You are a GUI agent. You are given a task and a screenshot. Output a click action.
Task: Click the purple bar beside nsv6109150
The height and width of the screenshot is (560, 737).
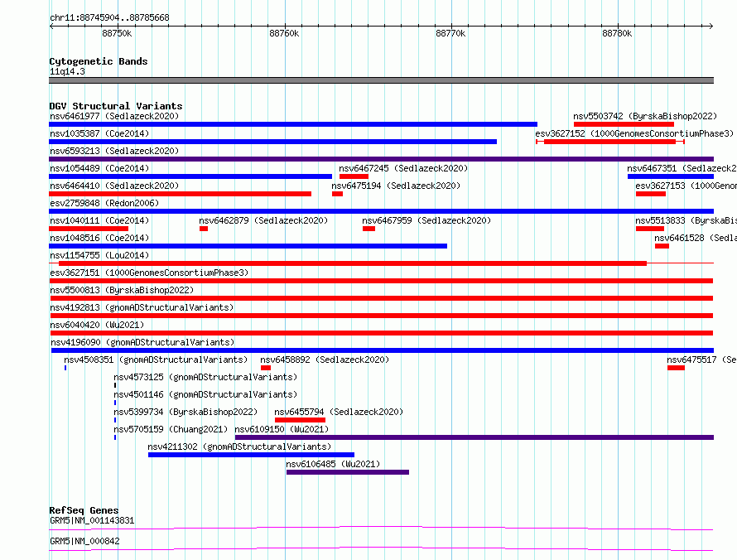tap(474, 437)
